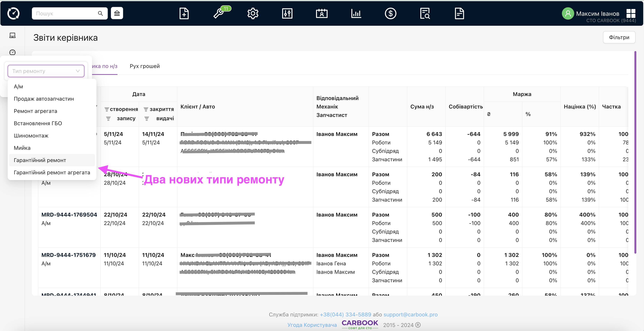This screenshot has height=331, width=644.
Task: Click the bank building icon near search
Action: pos(117,13)
